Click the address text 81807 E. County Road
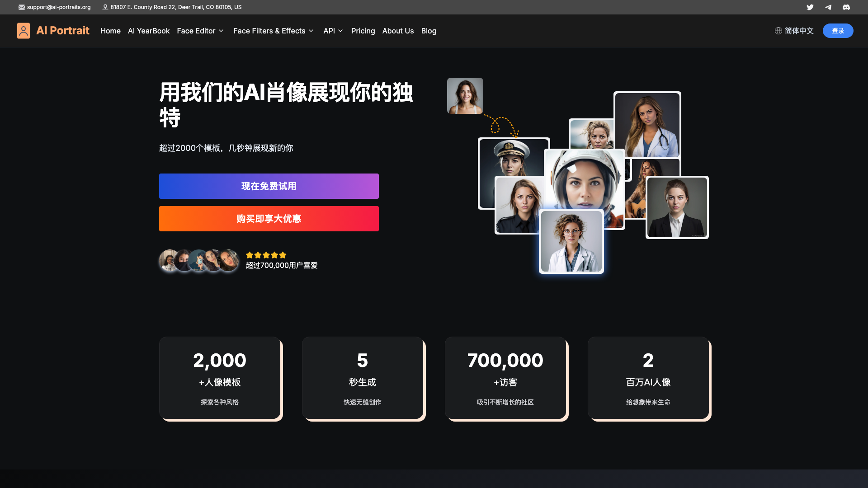This screenshot has height=488, width=868. (x=176, y=7)
